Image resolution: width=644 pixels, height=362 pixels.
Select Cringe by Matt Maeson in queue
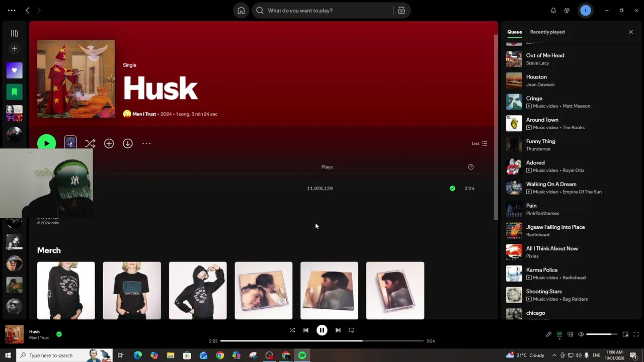click(x=571, y=102)
